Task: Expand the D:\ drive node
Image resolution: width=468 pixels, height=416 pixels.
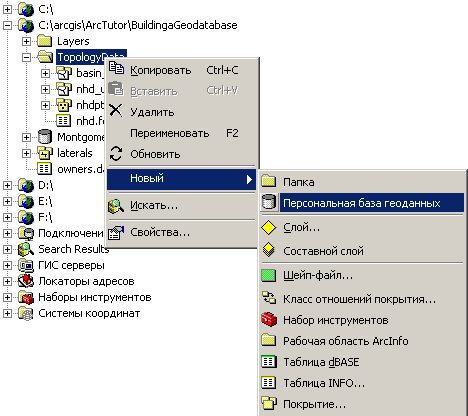Action: pyautogui.click(x=7, y=185)
